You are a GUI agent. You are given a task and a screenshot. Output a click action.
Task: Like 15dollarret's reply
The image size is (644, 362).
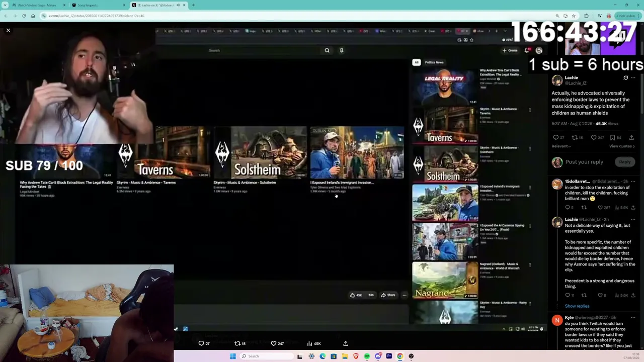click(600, 207)
